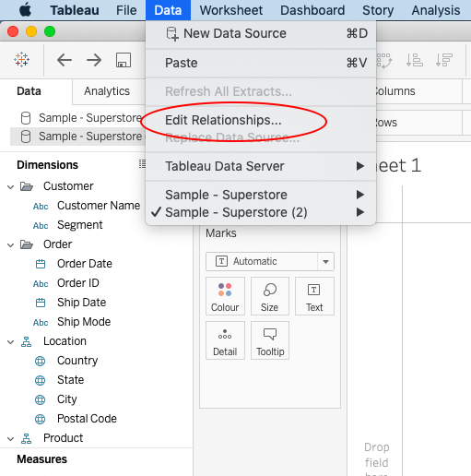Select the City field label
The width and height of the screenshot is (471, 476).
pos(67,399)
